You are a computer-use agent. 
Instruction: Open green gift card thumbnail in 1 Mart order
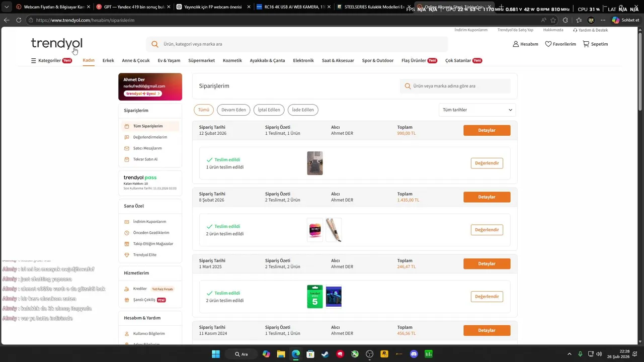[315, 297]
